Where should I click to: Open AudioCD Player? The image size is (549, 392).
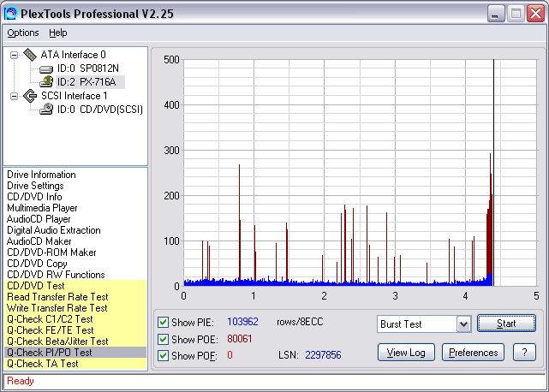[x=39, y=219]
